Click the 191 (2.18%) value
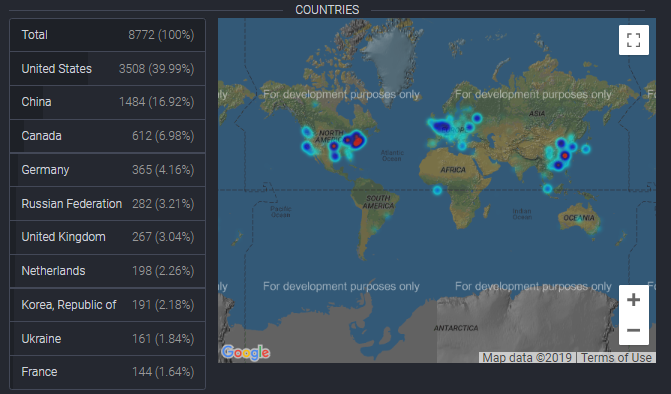The height and width of the screenshot is (394, 671). 163,305
